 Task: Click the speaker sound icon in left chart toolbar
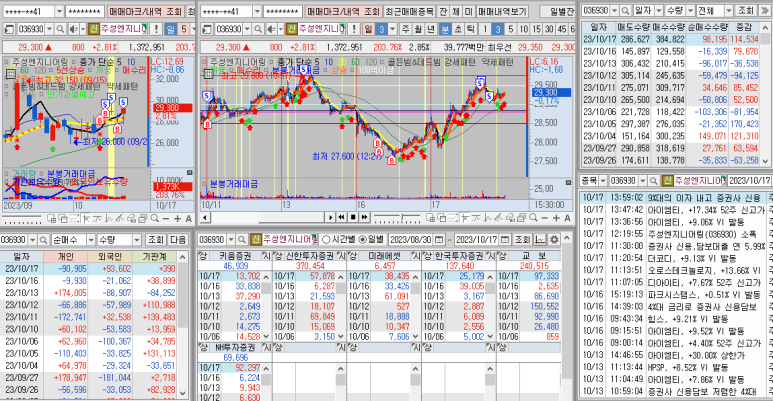coord(73,30)
